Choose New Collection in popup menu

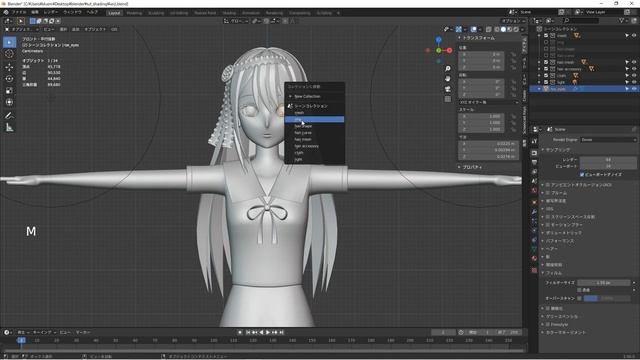pyautogui.click(x=314, y=96)
